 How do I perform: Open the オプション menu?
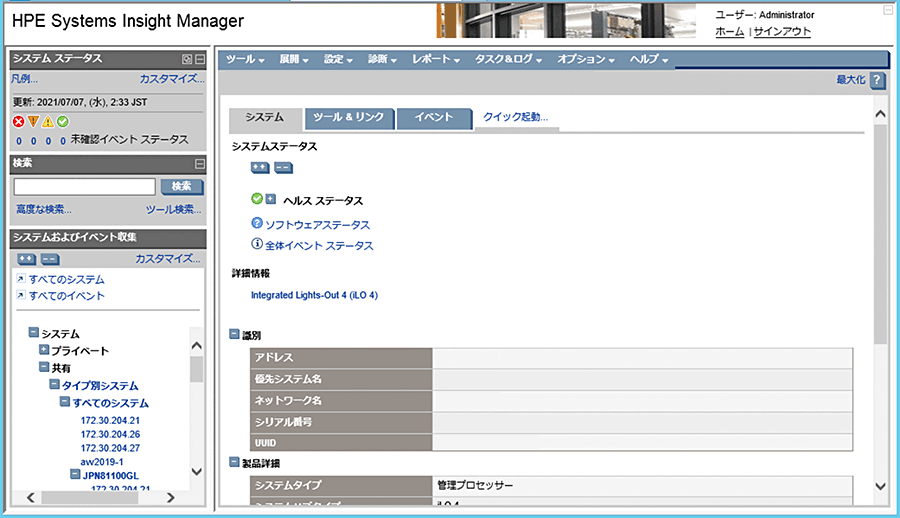(585, 59)
